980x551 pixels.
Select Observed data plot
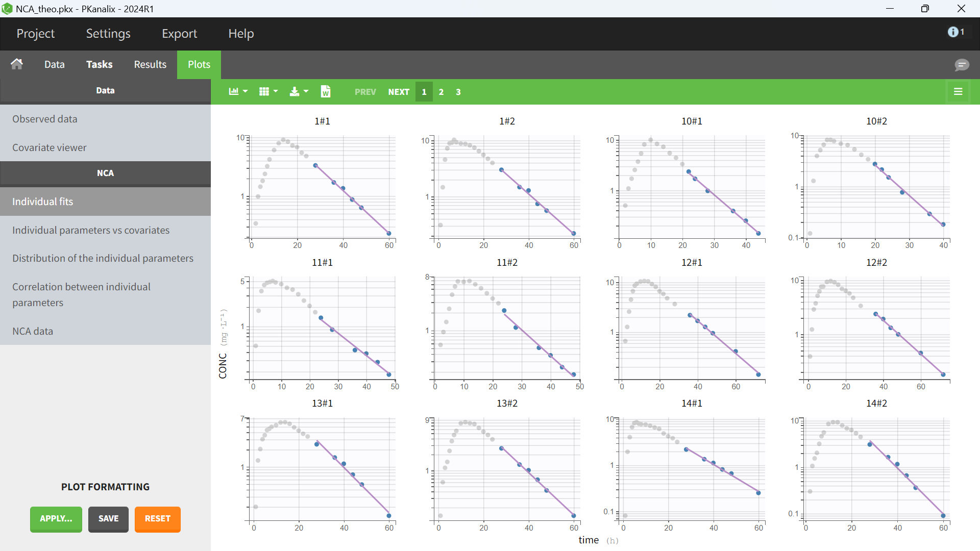[45, 119]
